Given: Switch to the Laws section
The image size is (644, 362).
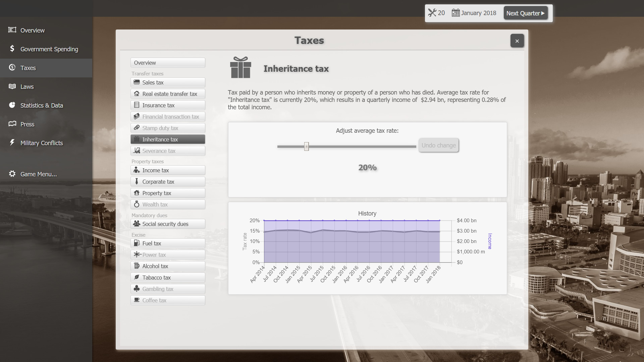Looking at the screenshot, I should [x=26, y=86].
